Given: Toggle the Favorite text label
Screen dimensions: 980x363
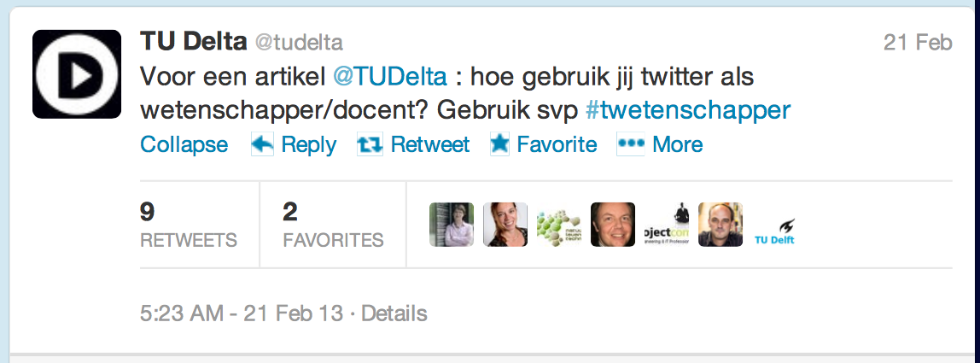Looking at the screenshot, I should [557, 145].
